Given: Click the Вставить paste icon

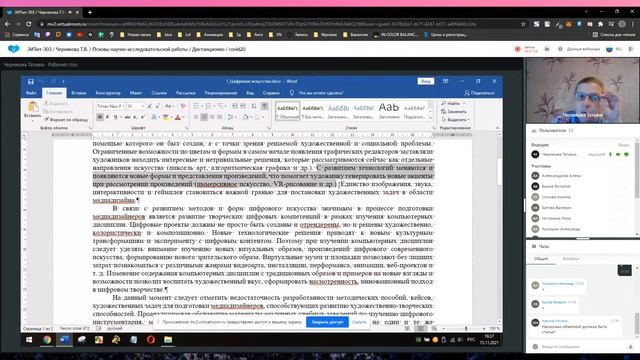Looking at the screenshot, I should [x=33, y=107].
